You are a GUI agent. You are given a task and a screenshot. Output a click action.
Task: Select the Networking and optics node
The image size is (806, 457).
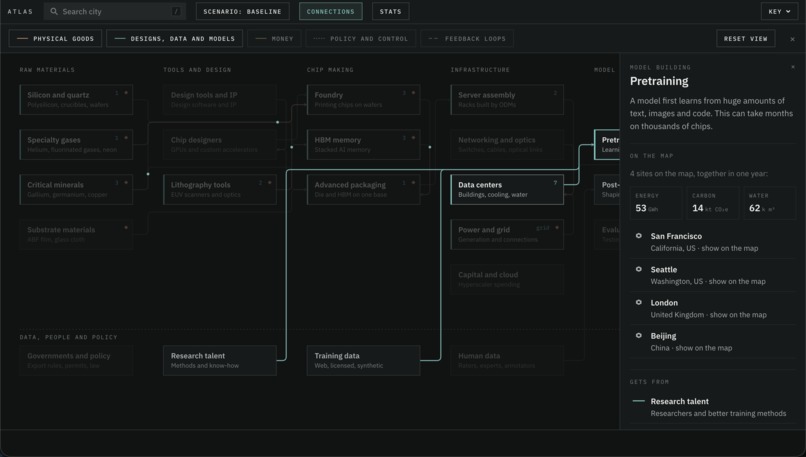coord(507,144)
